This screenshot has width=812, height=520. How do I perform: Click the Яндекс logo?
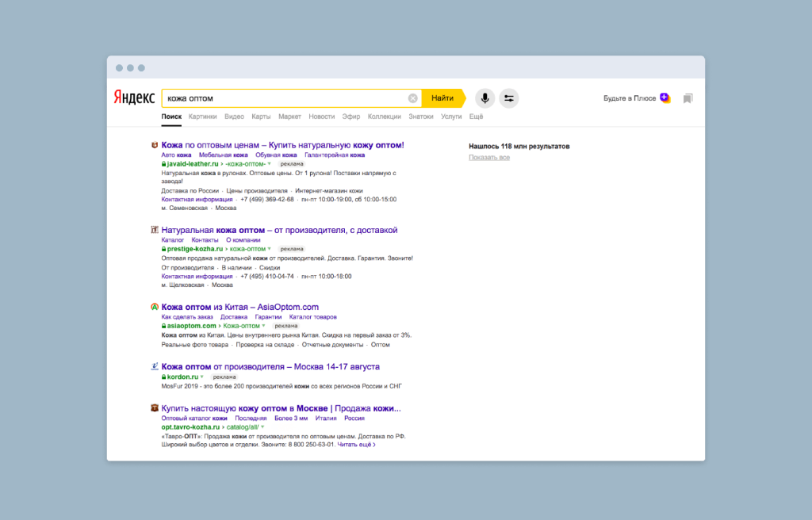(x=133, y=98)
